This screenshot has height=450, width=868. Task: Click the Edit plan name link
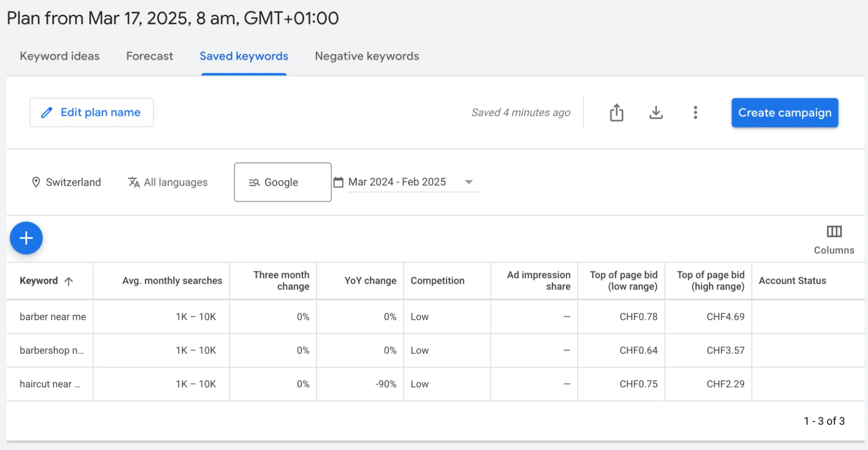coord(100,112)
